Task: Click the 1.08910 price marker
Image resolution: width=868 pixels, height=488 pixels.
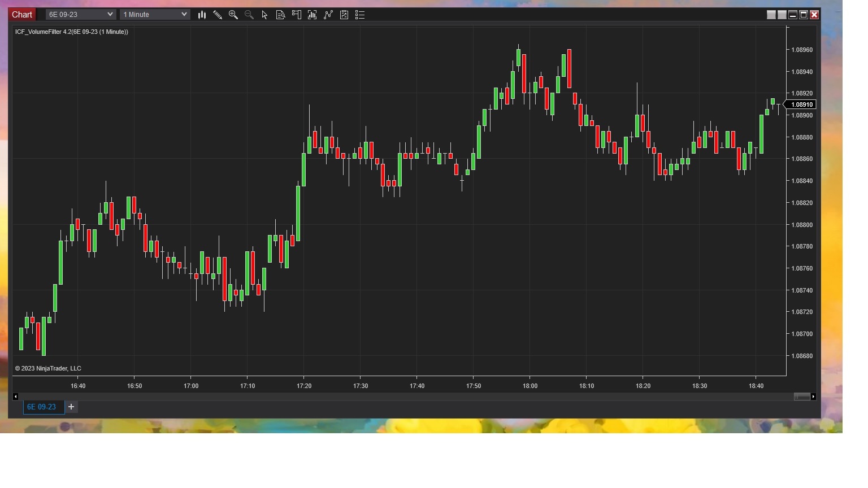Action: point(800,104)
